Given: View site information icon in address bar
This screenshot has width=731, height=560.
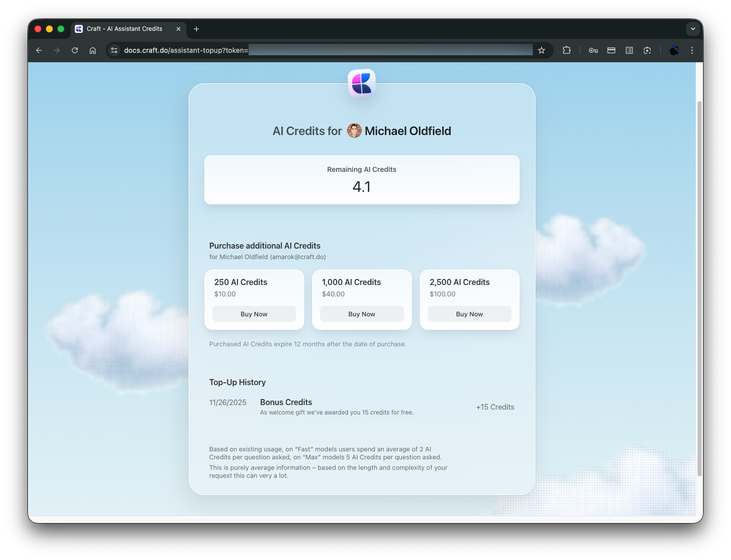Looking at the screenshot, I should coord(114,50).
